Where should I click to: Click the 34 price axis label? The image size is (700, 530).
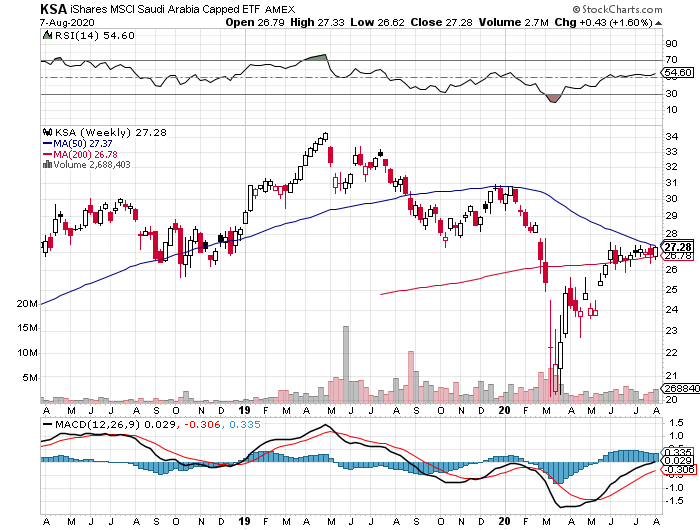pos(671,137)
